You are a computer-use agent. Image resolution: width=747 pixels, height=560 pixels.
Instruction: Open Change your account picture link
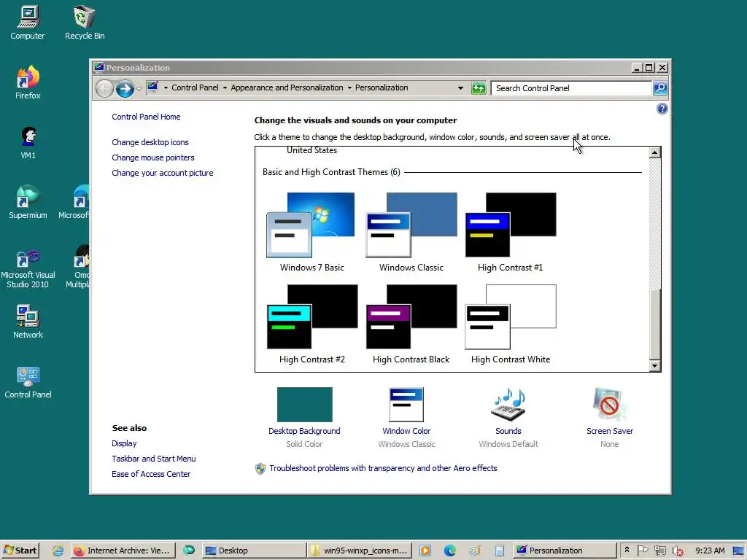163,173
